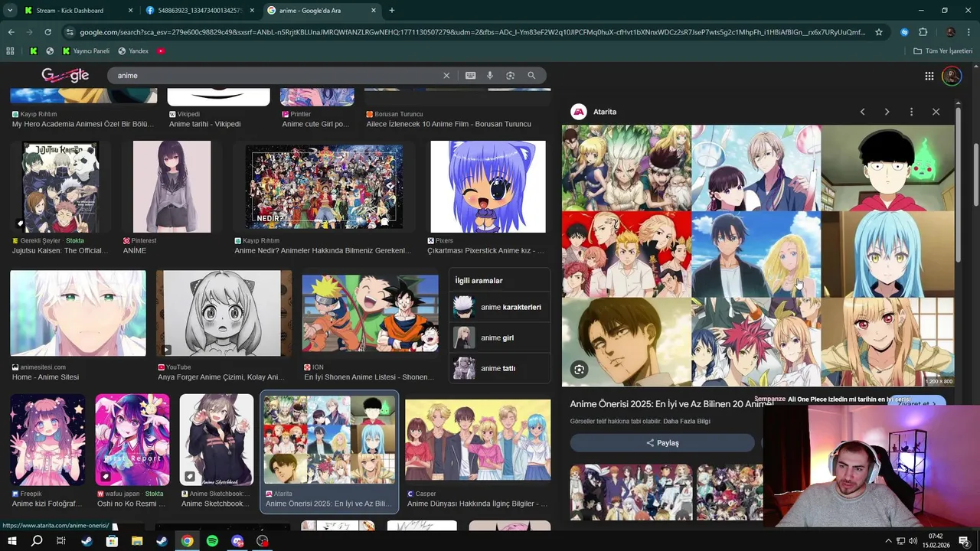The height and width of the screenshot is (551, 980).
Task: Go to the previous image in preview panel
Action: 862,112
